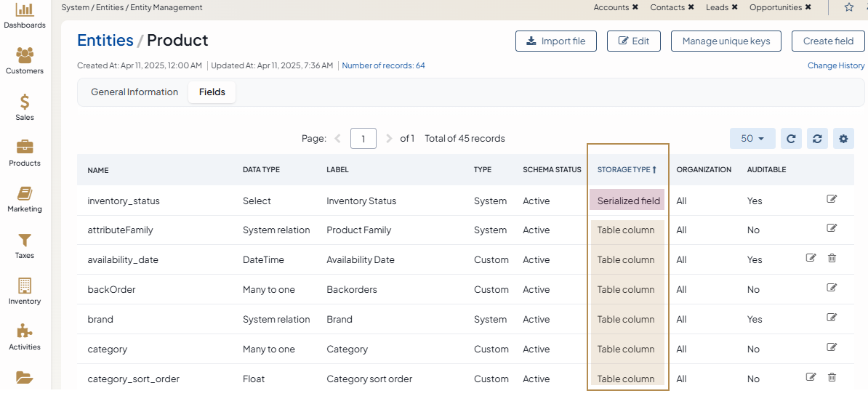Image resolution: width=868 pixels, height=396 pixels.
Task: Close the Leads pinned tab
Action: [734, 7]
